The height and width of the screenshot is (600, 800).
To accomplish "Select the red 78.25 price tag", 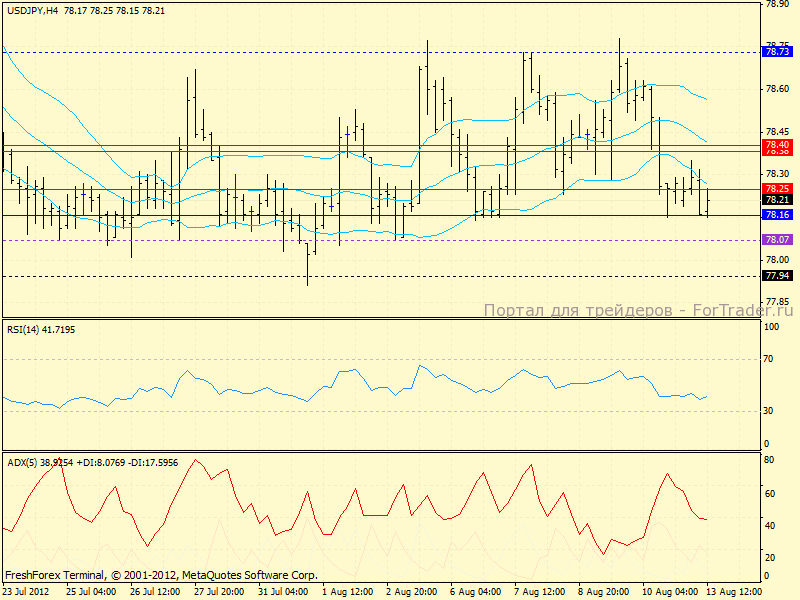I will pyautogui.click(x=777, y=188).
